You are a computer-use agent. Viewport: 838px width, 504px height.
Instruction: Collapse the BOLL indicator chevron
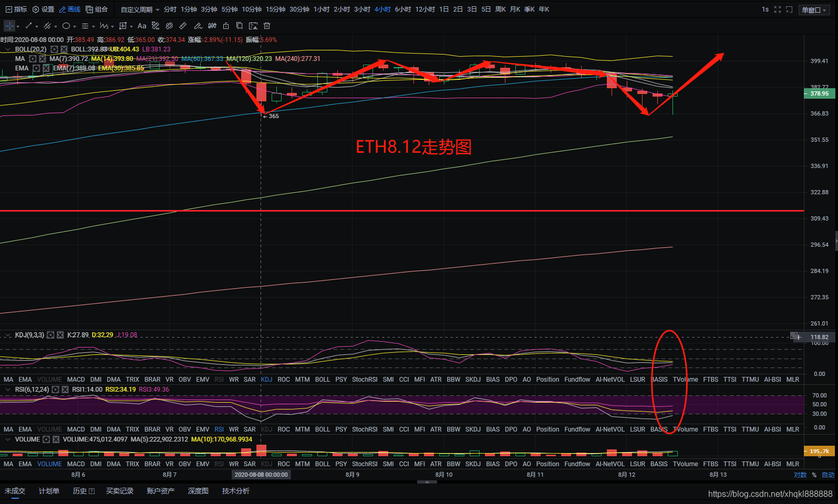(x=8, y=49)
